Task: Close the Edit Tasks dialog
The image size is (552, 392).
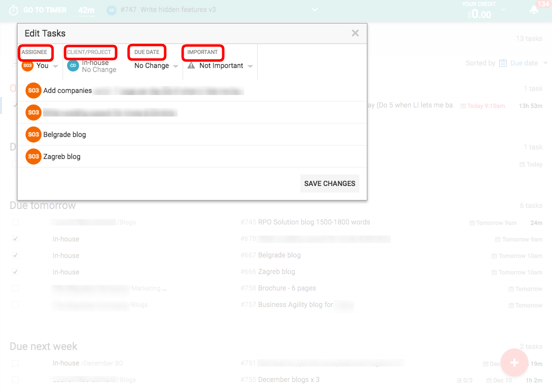Action: pos(355,33)
